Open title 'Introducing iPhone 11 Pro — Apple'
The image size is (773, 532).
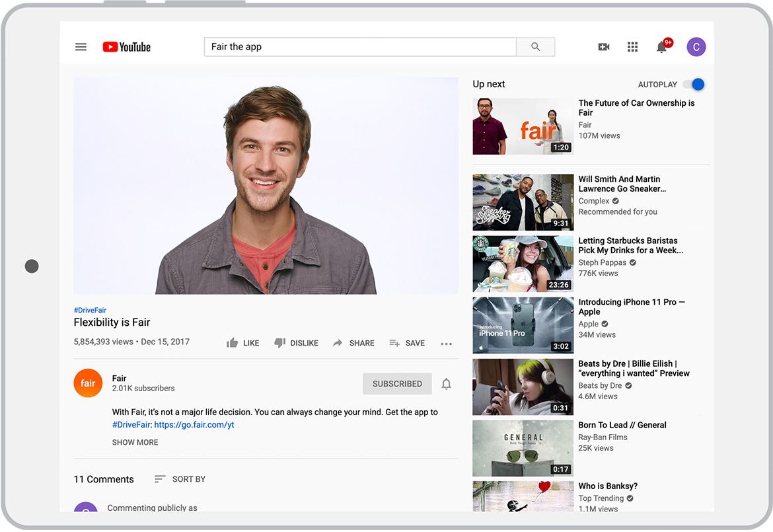(632, 307)
